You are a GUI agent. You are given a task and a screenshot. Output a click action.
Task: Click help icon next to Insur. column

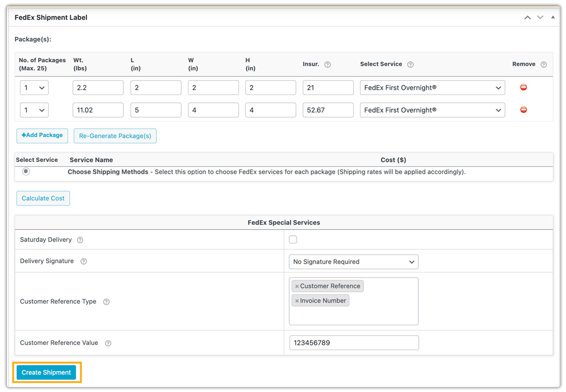[327, 64]
